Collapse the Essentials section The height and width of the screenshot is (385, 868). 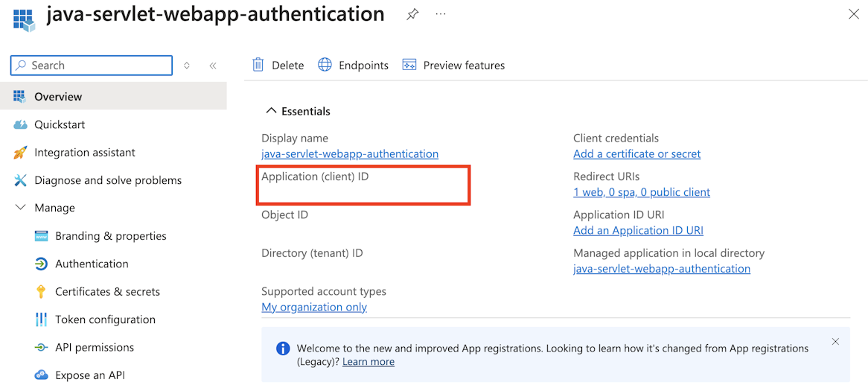271,111
